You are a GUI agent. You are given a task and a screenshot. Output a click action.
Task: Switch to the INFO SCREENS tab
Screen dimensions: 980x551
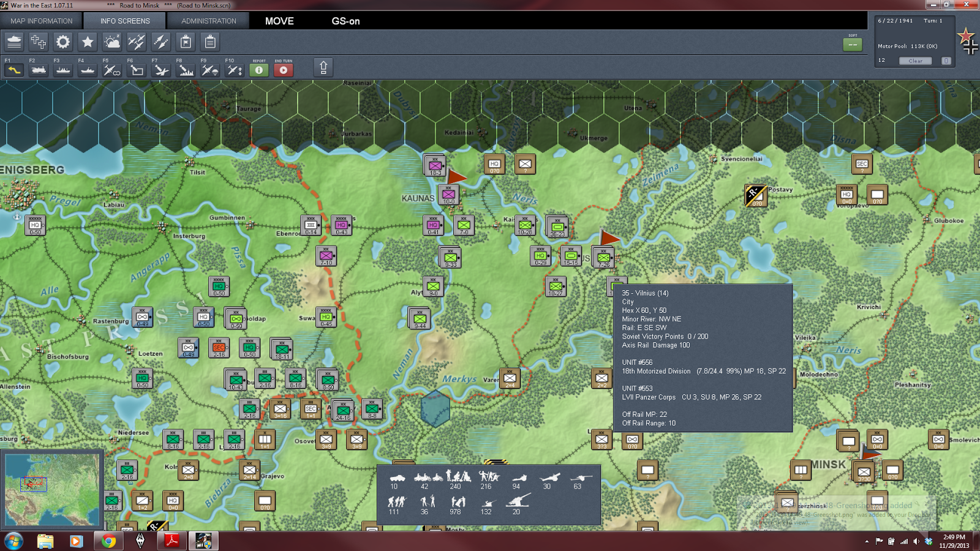(x=124, y=20)
